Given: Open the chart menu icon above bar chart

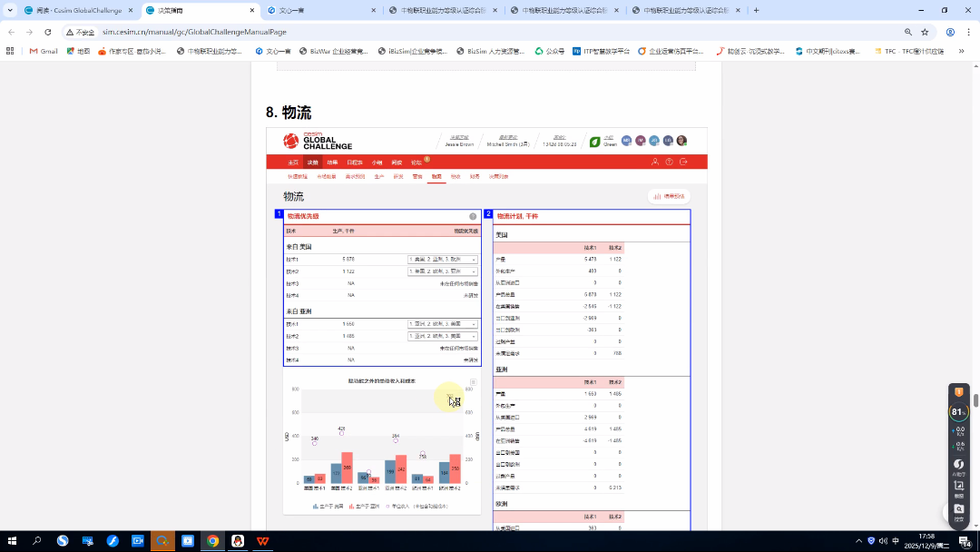Looking at the screenshot, I should pyautogui.click(x=473, y=382).
